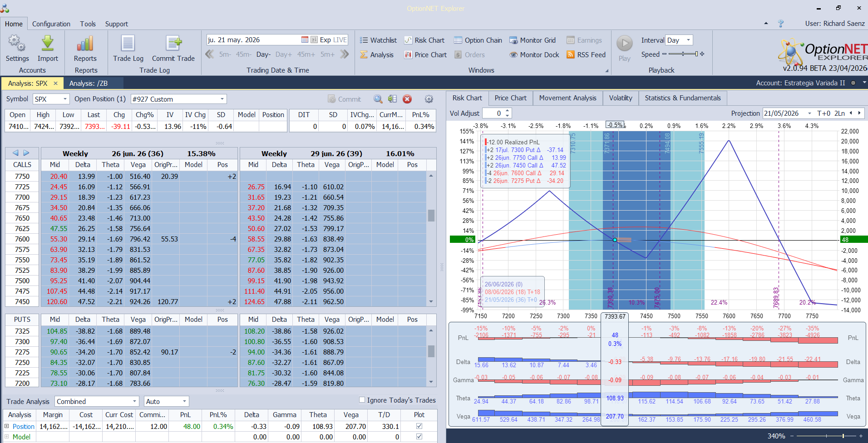Open the Combined trade analysis dropdown

[134, 401]
